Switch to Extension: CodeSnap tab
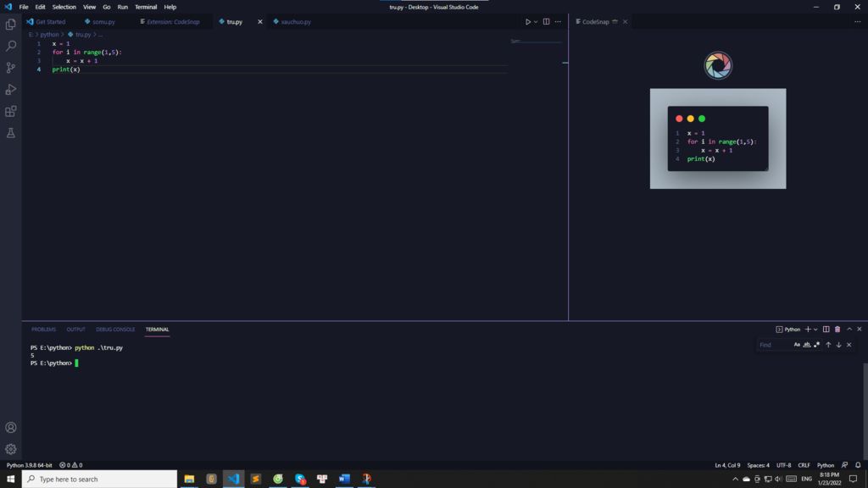The height and width of the screenshot is (488, 868). pos(173,21)
